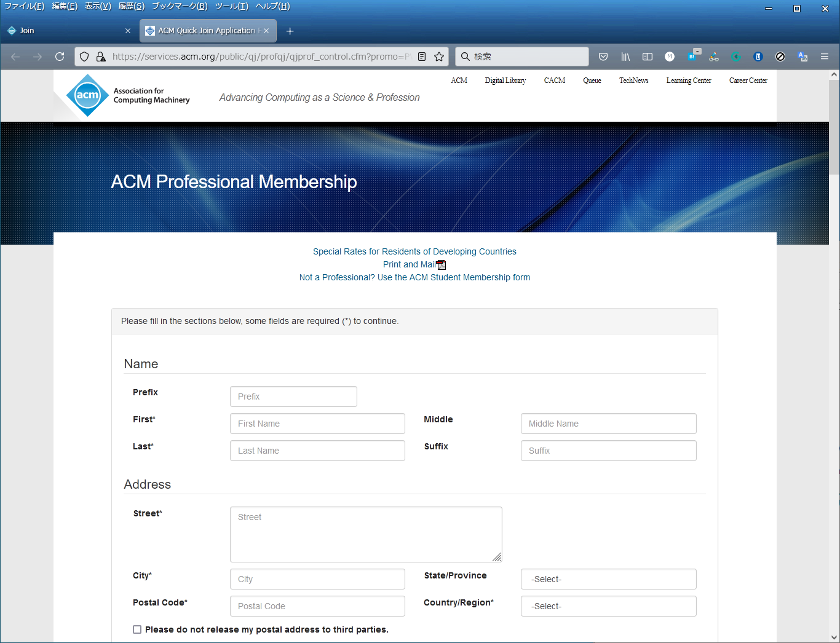Click the Prefix input field
The height and width of the screenshot is (643, 840).
tap(293, 396)
